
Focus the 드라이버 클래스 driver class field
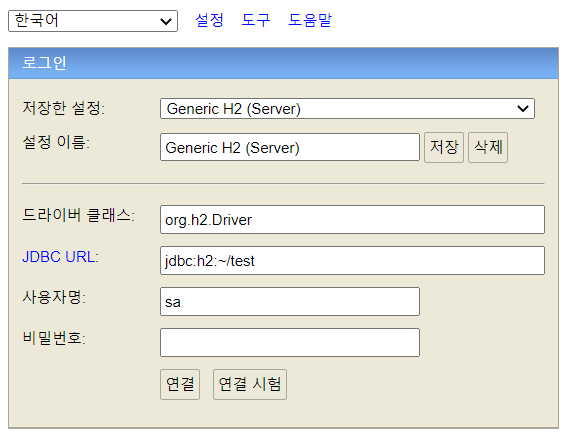coord(352,220)
